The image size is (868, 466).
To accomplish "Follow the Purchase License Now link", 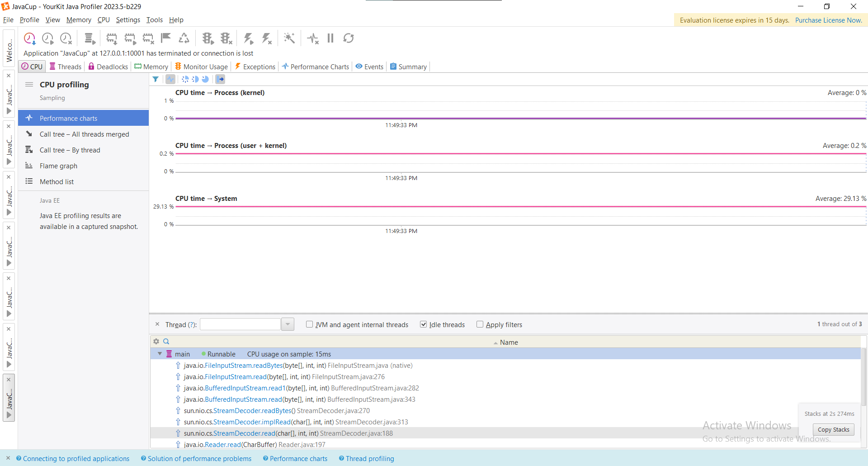I will pyautogui.click(x=829, y=20).
